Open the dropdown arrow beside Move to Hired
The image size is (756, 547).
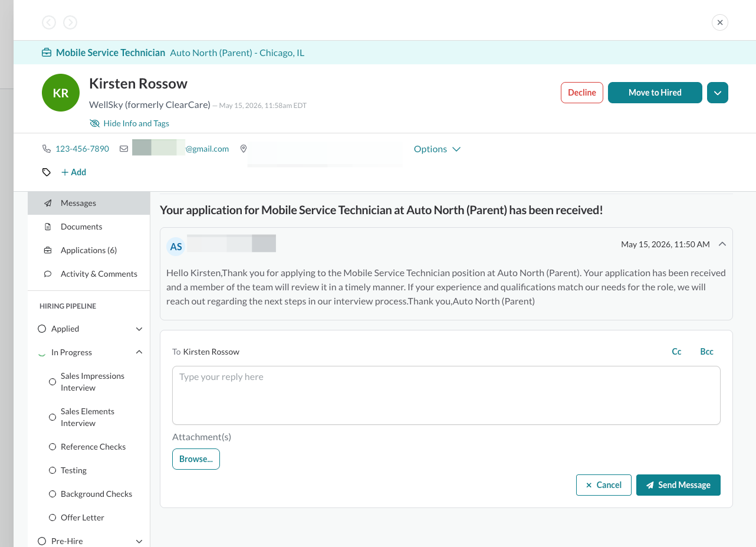[x=718, y=93]
